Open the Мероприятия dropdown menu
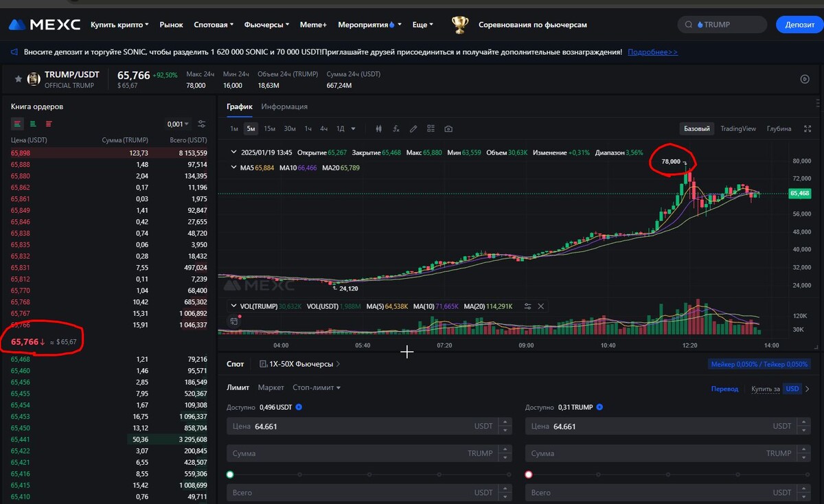This screenshot has height=504, width=824. 369,25
